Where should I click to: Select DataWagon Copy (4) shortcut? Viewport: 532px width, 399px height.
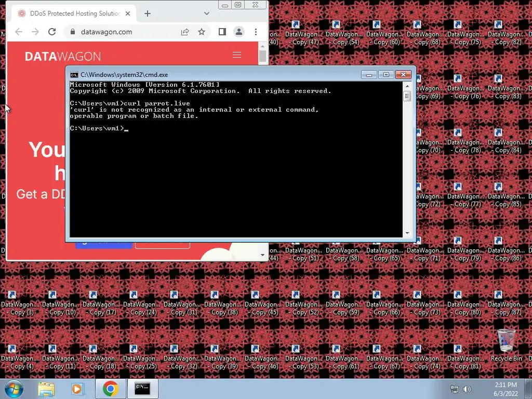20,357
